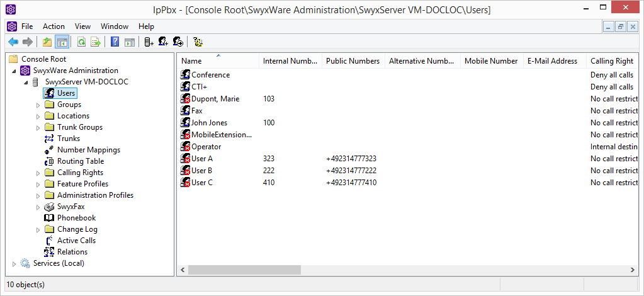The height and width of the screenshot is (296, 644).
Task: Open the Action menu
Action: pos(54,26)
